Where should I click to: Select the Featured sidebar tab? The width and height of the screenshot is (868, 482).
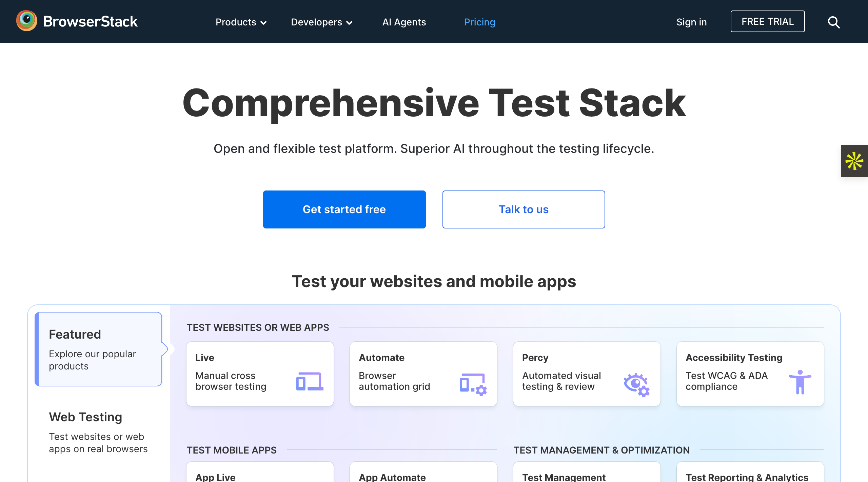[x=98, y=349]
